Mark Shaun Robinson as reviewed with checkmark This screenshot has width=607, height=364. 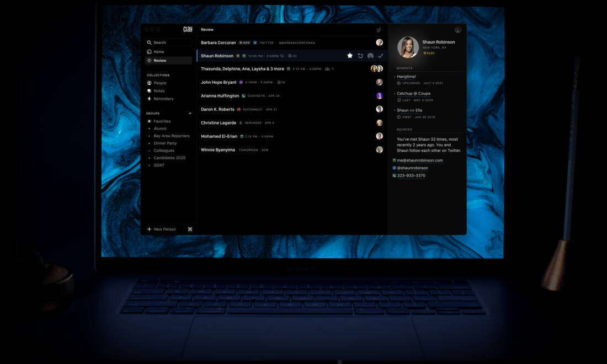tap(380, 56)
